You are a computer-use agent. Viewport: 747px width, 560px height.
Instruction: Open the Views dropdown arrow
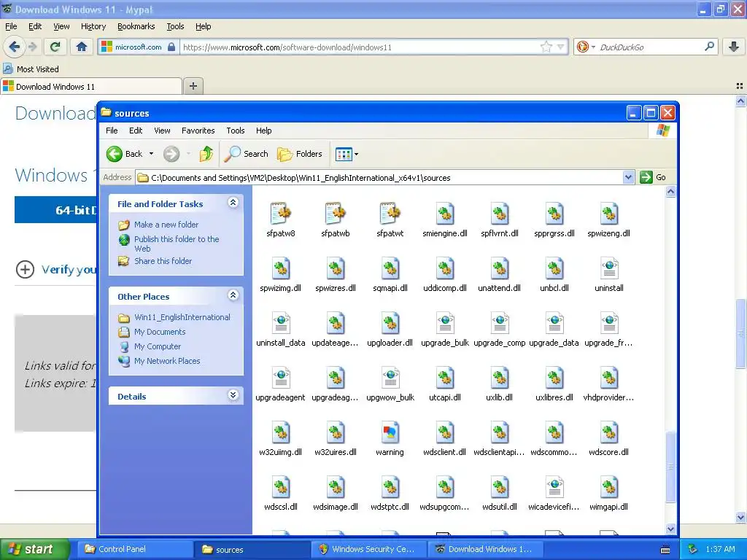point(356,154)
